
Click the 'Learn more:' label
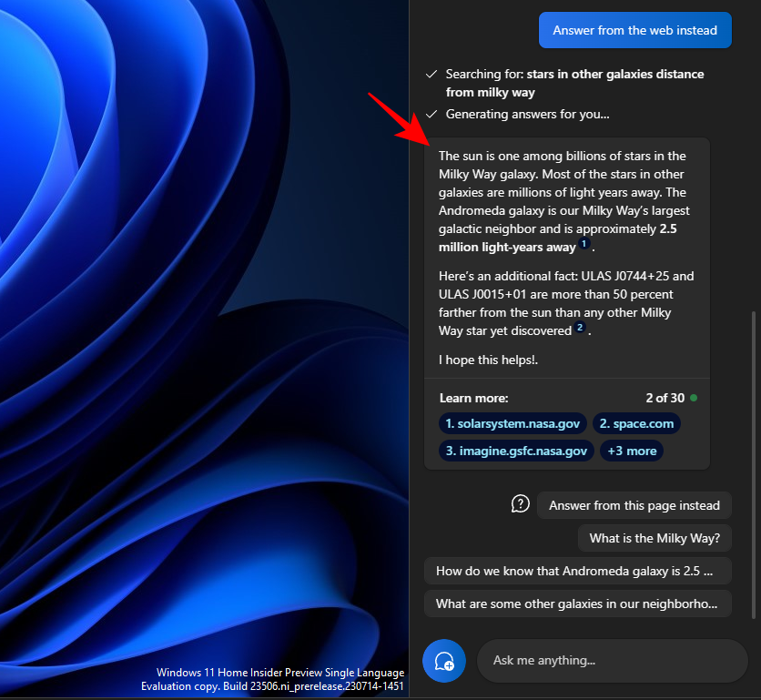click(473, 398)
